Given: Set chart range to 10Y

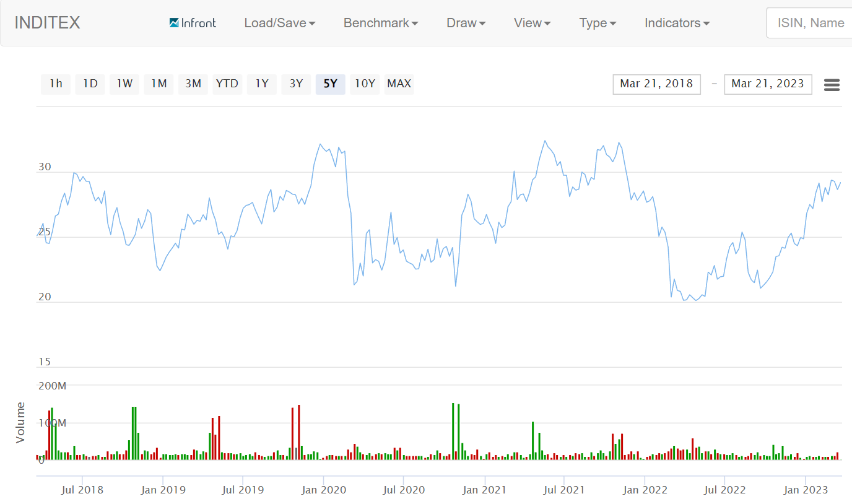Looking at the screenshot, I should click(x=365, y=84).
